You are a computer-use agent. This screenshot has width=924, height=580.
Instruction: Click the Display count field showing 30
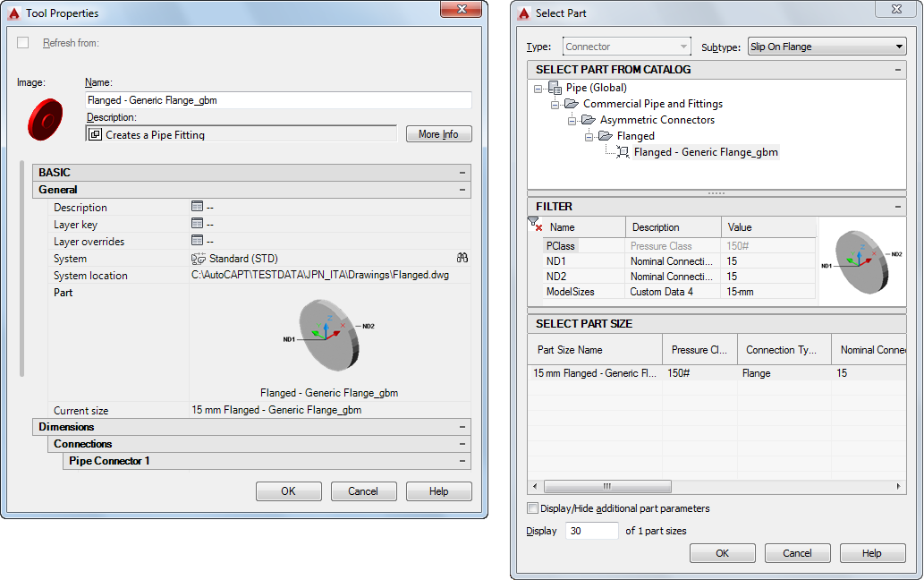click(x=591, y=531)
